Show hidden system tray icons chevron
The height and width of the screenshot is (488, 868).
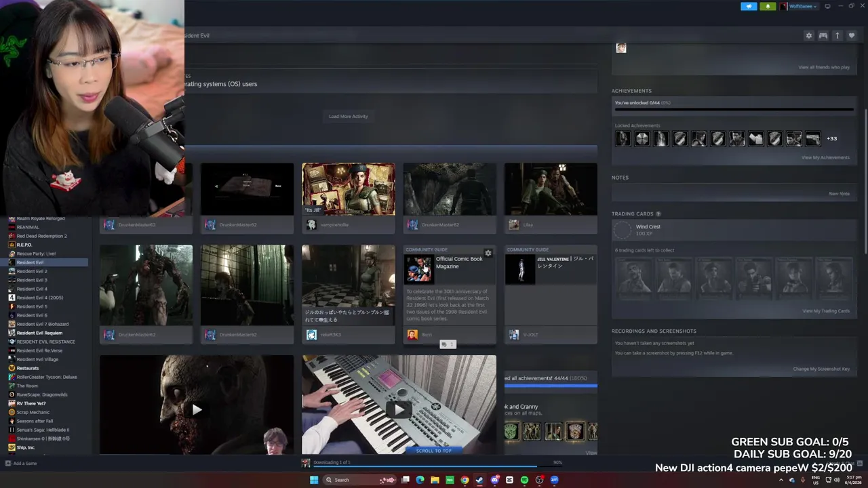[781, 480]
